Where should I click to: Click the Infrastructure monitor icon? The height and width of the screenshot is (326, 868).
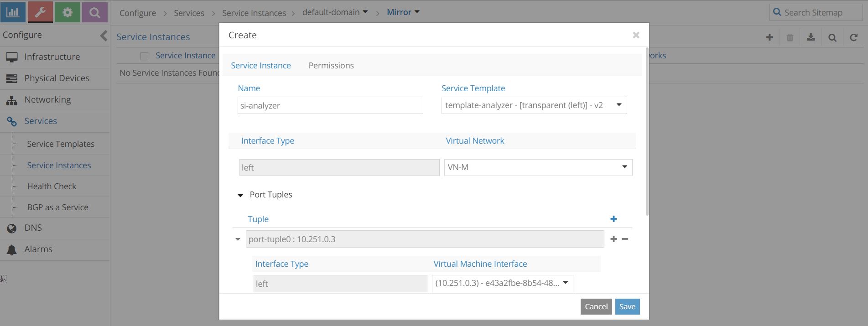[11, 57]
